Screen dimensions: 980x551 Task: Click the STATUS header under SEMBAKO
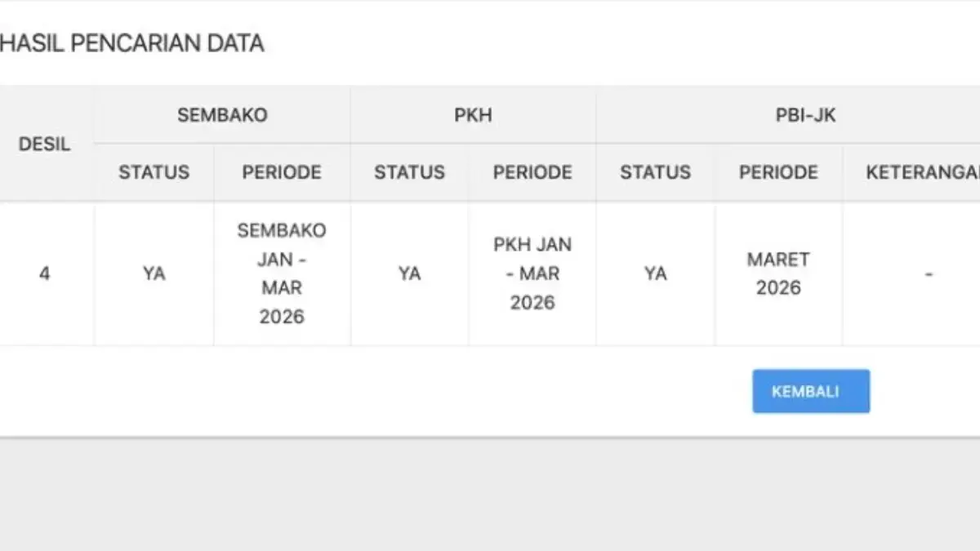154,172
